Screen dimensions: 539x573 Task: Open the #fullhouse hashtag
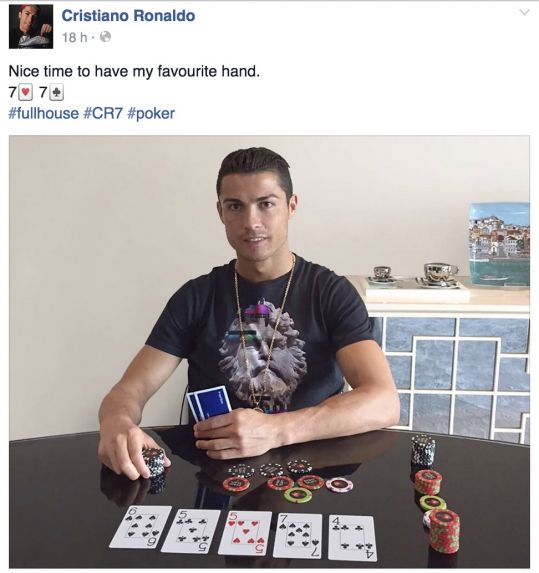point(43,113)
